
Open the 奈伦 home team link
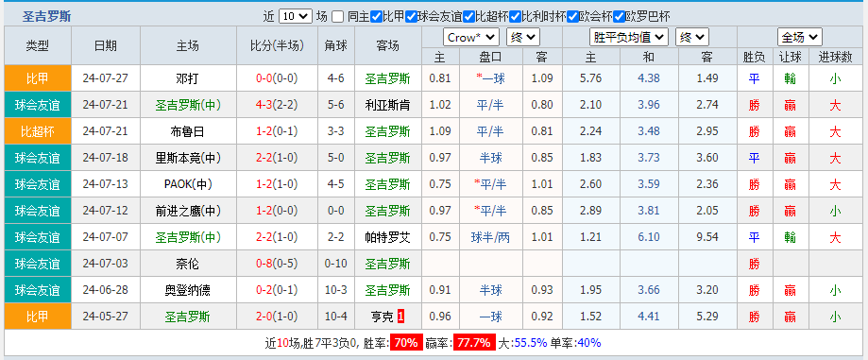pyautogui.click(x=188, y=264)
